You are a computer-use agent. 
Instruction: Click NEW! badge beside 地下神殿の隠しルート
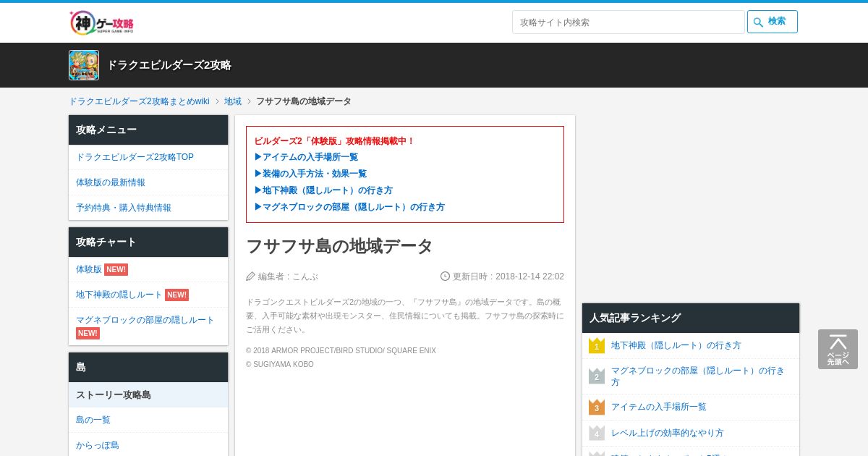176,295
